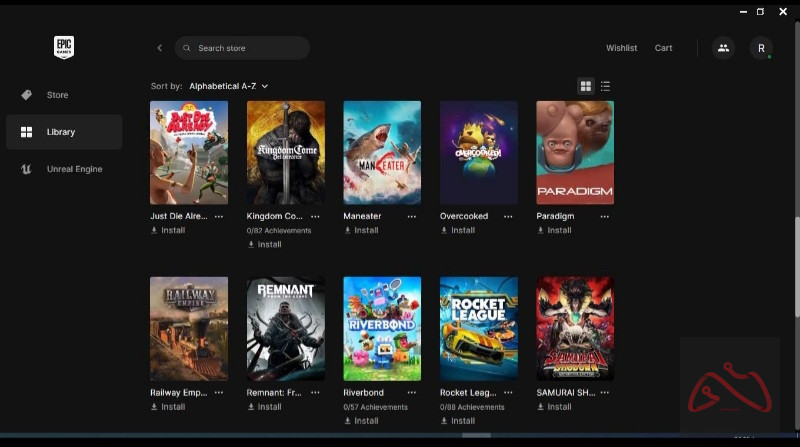This screenshot has height=447, width=800.
Task: Open the Cart link
Action: tap(663, 48)
